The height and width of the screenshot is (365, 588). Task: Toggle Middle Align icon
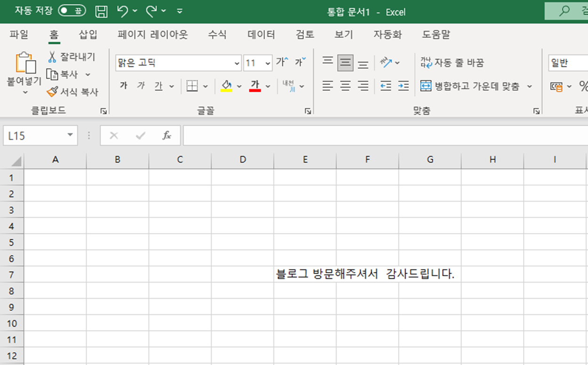click(x=345, y=62)
